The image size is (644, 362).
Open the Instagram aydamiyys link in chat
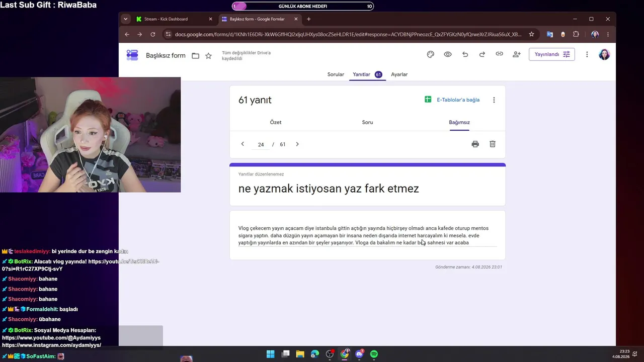(x=51, y=345)
